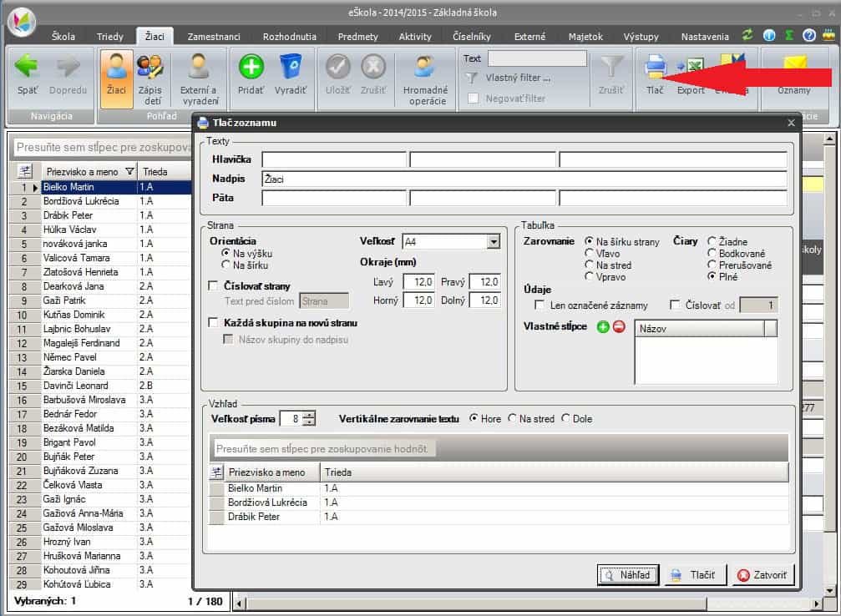Select Na šírku orientation
This screenshot has width=841, height=616.
pyautogui.click(x=226, y=265)
